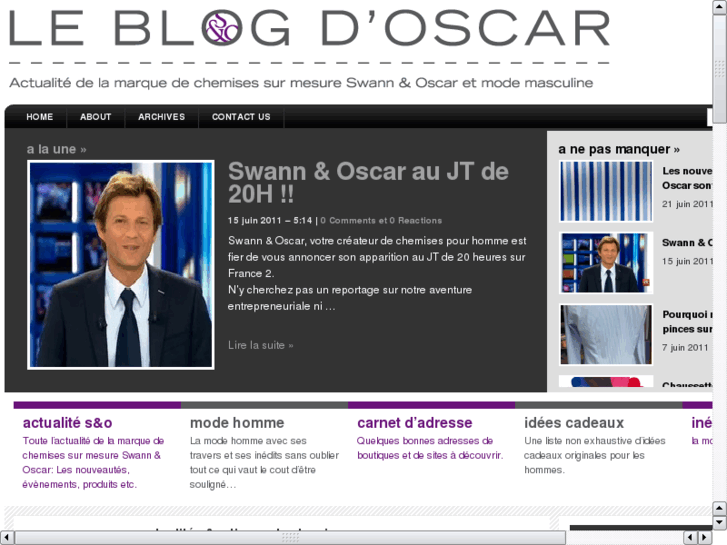Open the HOME menu item
The height and width of the screenshot is (545, 727).
[39, 117]
